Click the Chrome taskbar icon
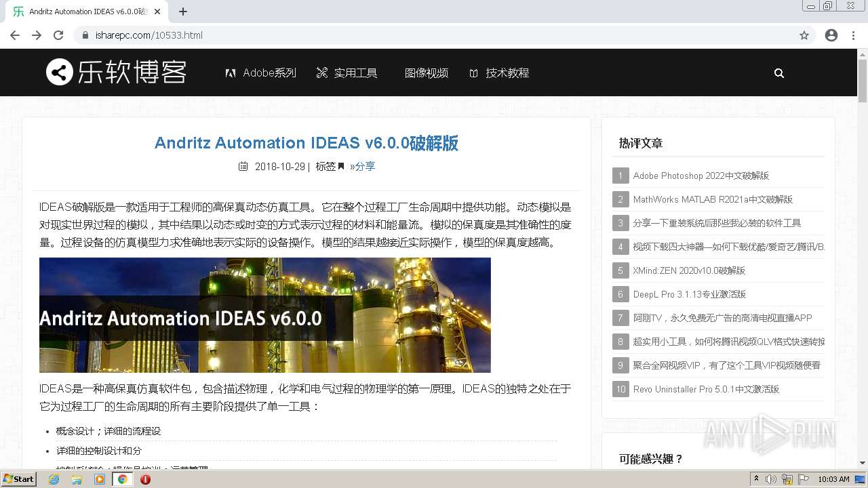Screen dimensions: 868x488 point(122,479)
